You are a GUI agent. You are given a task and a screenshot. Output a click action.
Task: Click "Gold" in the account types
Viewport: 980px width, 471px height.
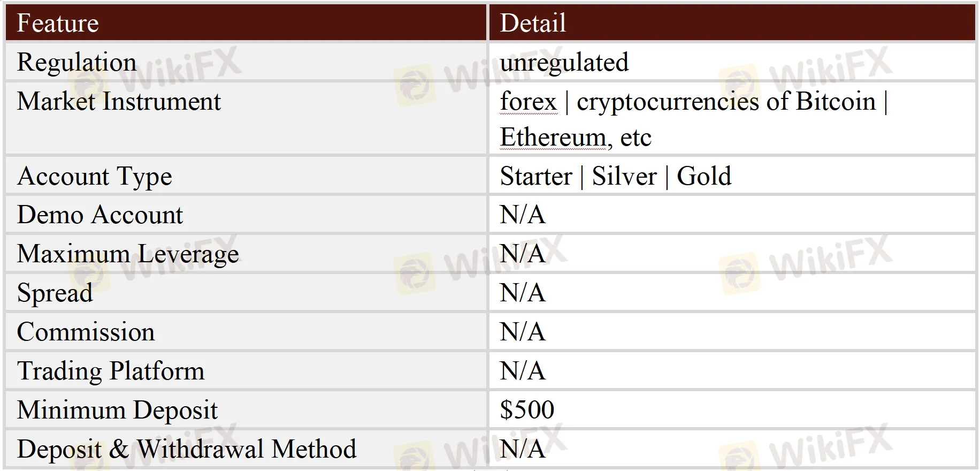coord(703,176)
